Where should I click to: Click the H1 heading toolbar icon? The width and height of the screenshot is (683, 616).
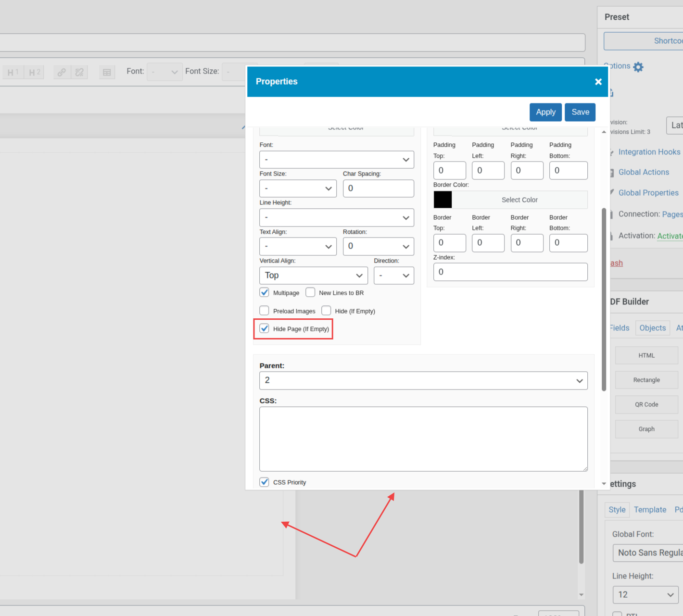13,73
